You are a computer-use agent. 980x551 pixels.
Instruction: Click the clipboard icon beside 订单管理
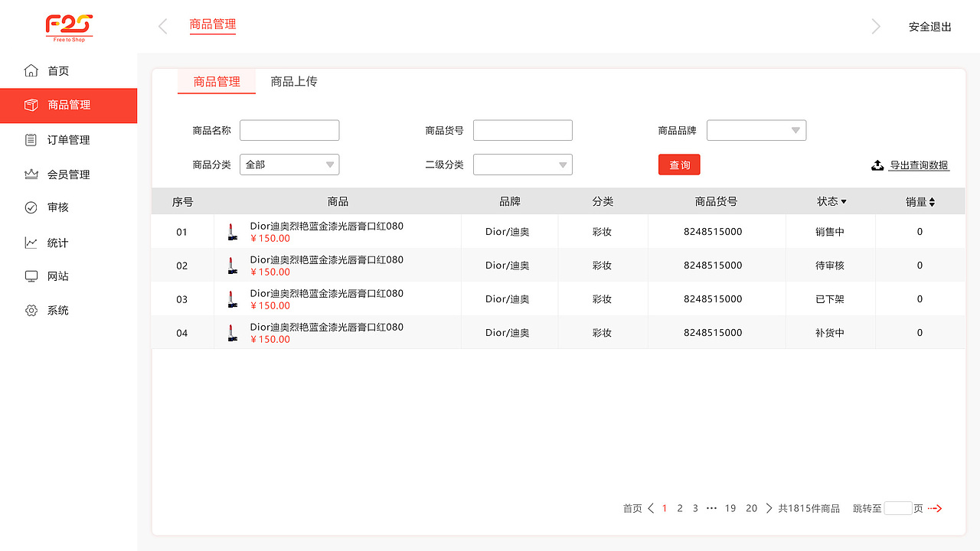click(x=31, y=140)
